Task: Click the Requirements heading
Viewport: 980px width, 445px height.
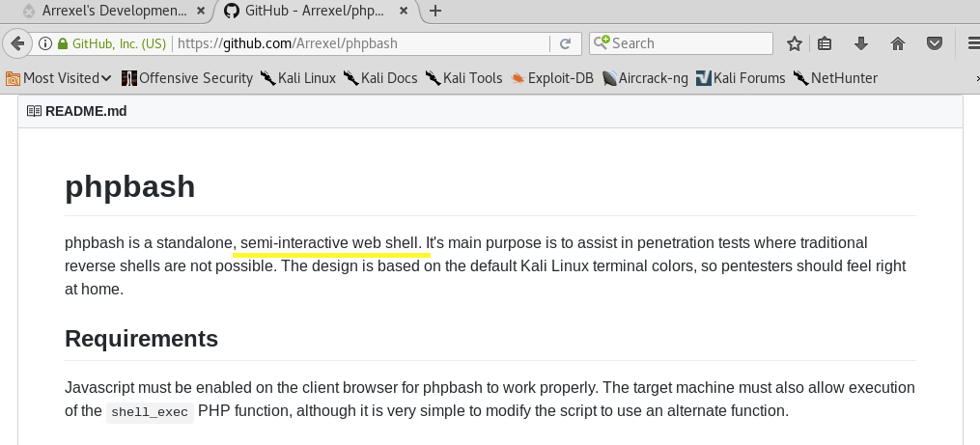Action: [x=141, y=338]
